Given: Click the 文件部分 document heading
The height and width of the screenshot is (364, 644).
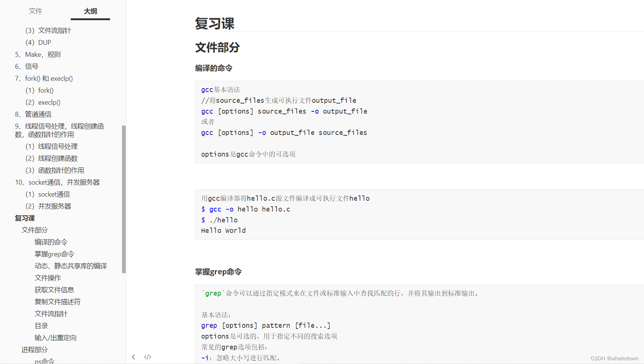Looking at the screenshot, I should pos(217,47).
